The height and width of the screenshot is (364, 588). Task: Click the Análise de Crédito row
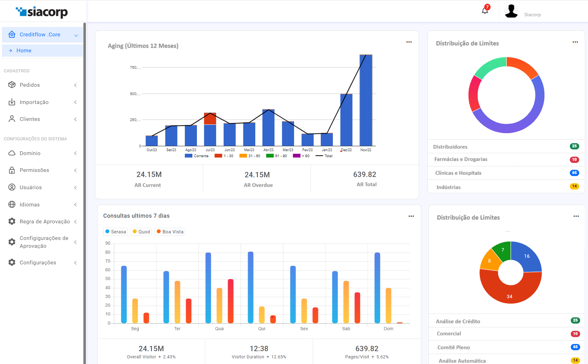point(506,321)
